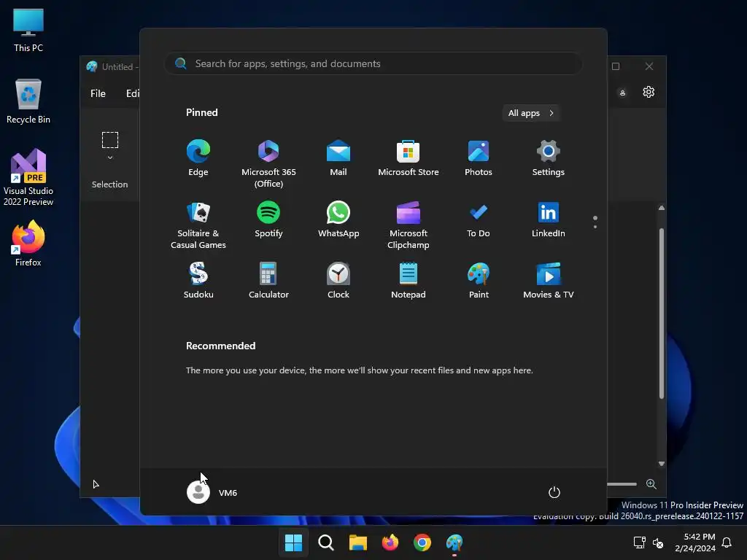Click Paint's vertical scrollbar thumb
The height and width of the screenshot is (560, 747).
point(661,314)
